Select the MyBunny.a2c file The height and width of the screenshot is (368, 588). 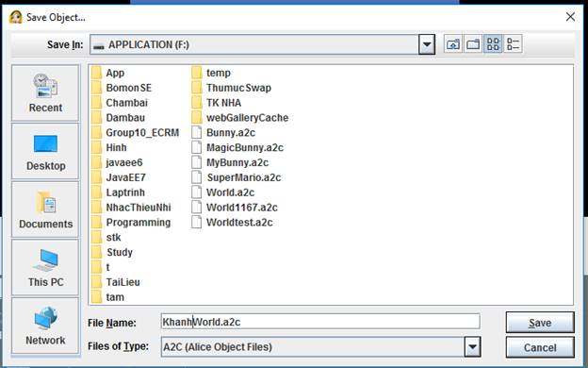coord(230,162)
